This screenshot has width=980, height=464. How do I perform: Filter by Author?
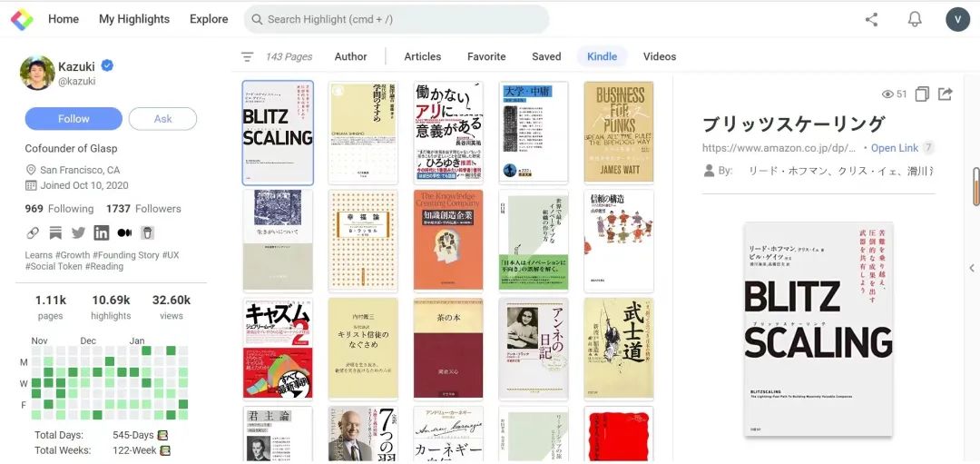[x=350, y=57]
